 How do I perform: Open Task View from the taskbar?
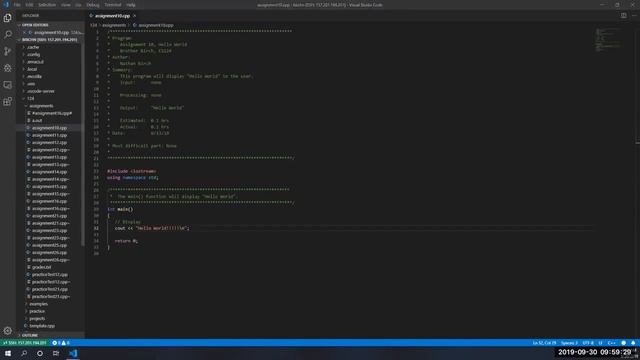(x=56, y=353)
